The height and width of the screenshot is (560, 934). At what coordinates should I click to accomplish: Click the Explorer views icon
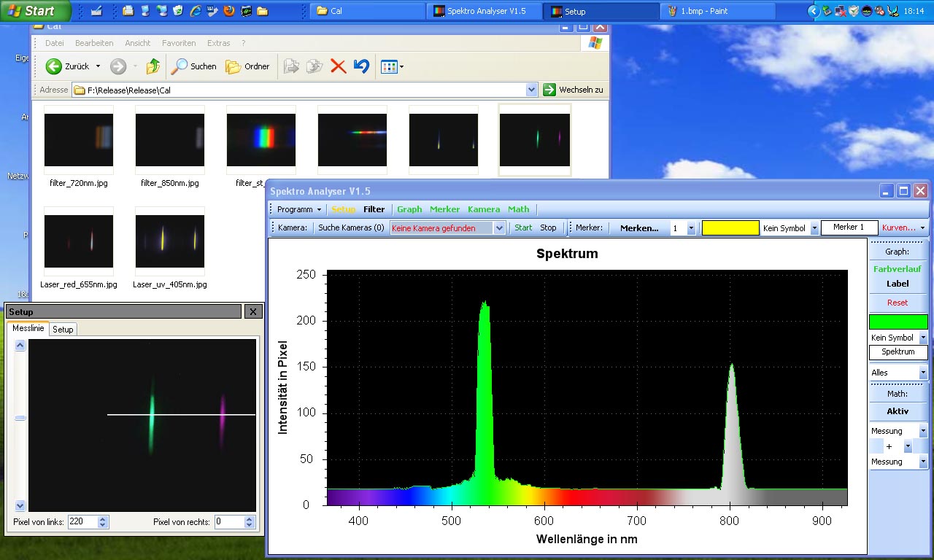390,67
